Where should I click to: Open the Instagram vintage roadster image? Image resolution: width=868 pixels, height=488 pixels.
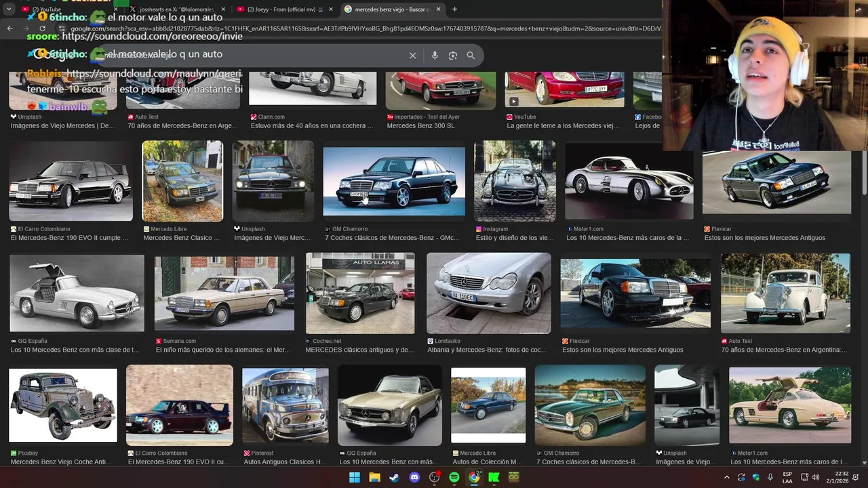click(515, 181)
